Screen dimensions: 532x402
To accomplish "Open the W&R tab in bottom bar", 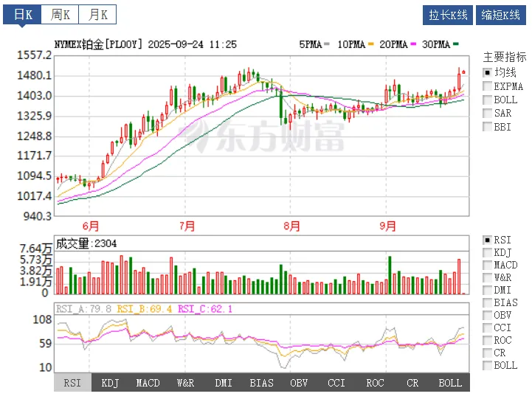I will [x=186, y=383].
